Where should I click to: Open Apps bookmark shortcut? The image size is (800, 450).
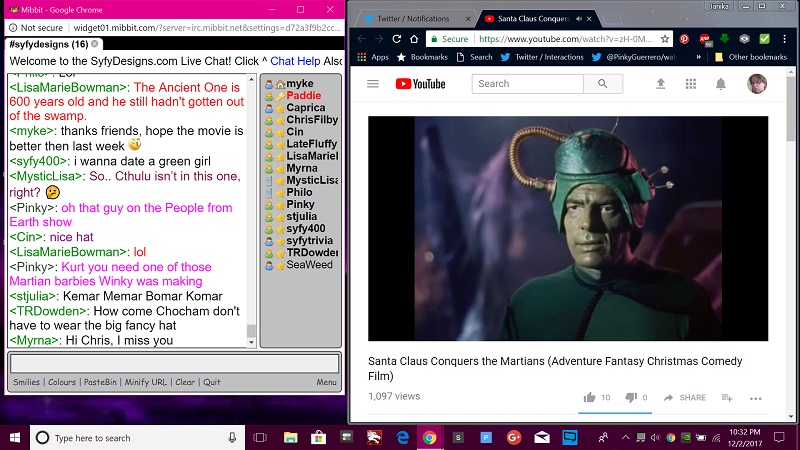(x=373, y=57)
